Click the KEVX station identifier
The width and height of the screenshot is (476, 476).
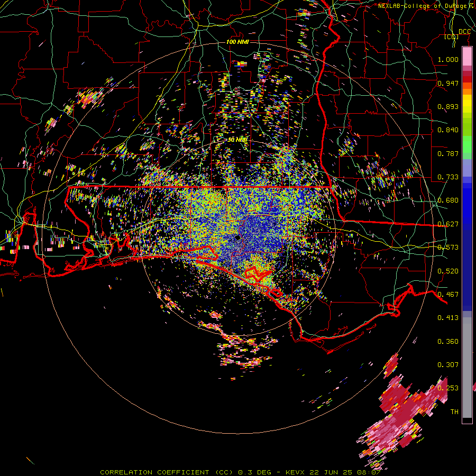pyautogui.click(x=295, y=472)
